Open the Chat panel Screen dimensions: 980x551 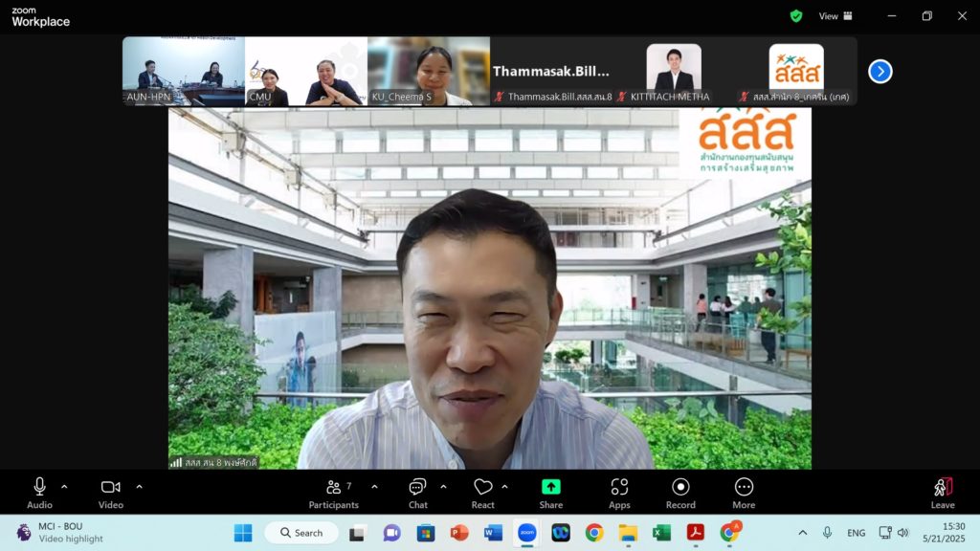[x=417, y=492]
